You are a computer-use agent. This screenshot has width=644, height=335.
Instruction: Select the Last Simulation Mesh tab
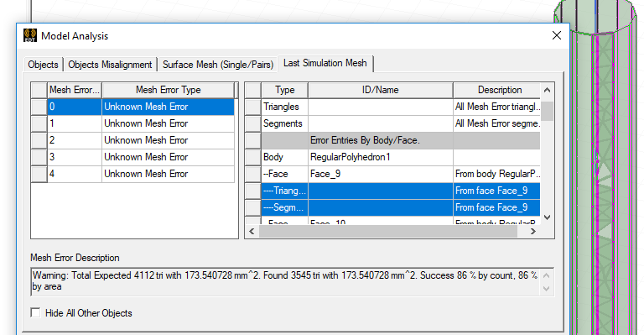point(325,63)
